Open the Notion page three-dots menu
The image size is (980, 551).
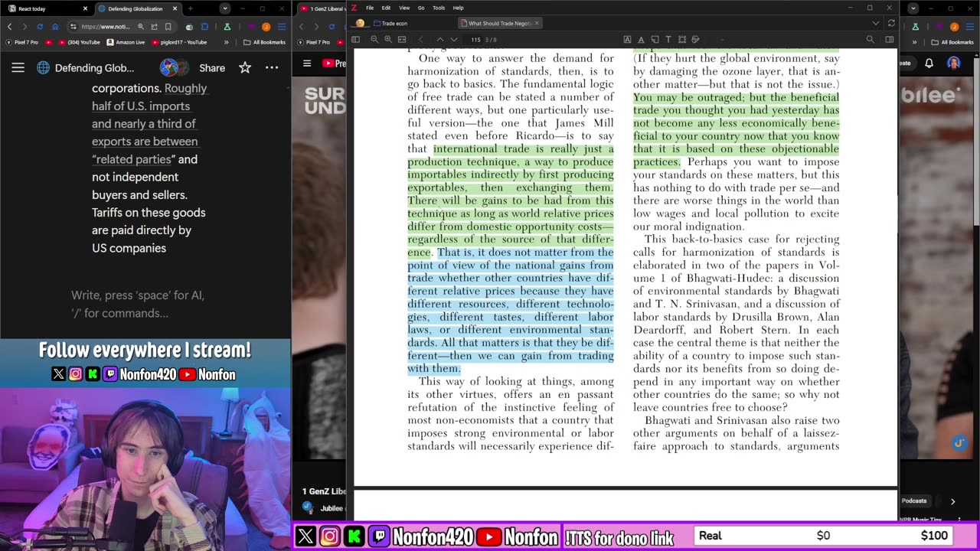pyautogui.click(x=272, y=67)
